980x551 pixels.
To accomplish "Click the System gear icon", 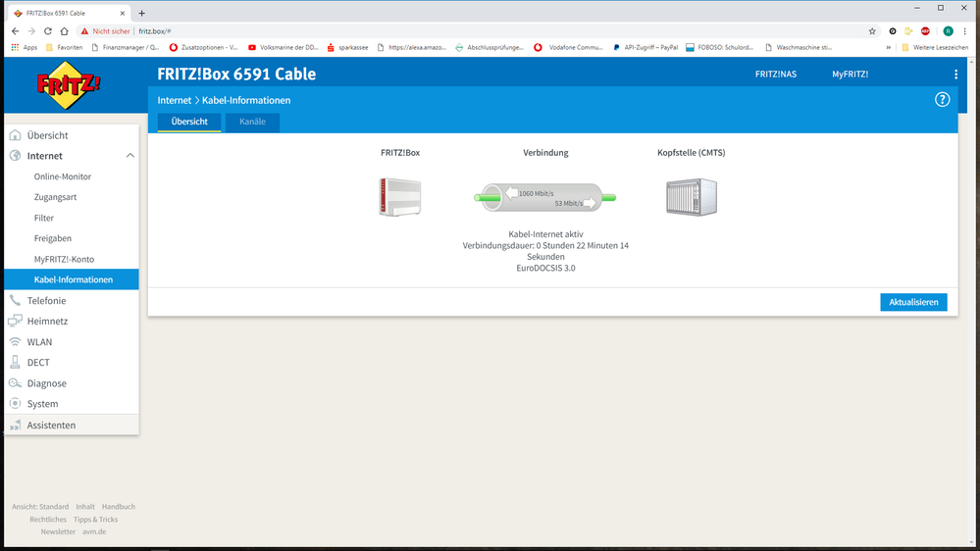I will pos(16,404).
